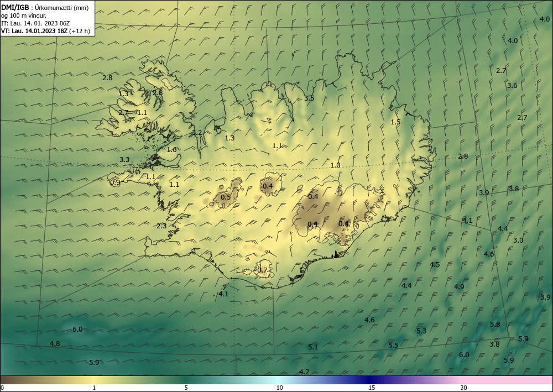The width and height of the screenshot is (553, 392).
Task: Select the 3.3 value off the west coast
Action: 124,160
